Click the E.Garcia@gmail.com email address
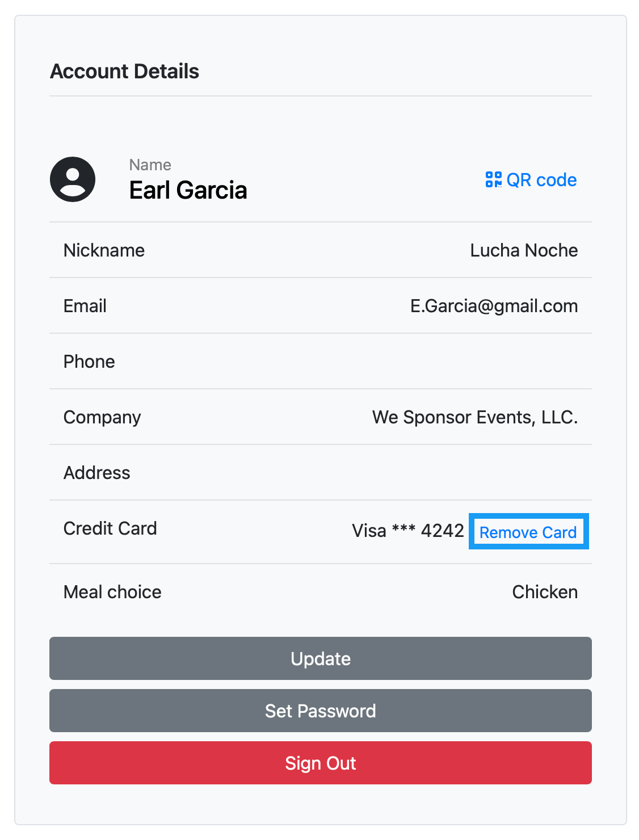Screen dimensions: 639x840 click(x=494, y=306)
